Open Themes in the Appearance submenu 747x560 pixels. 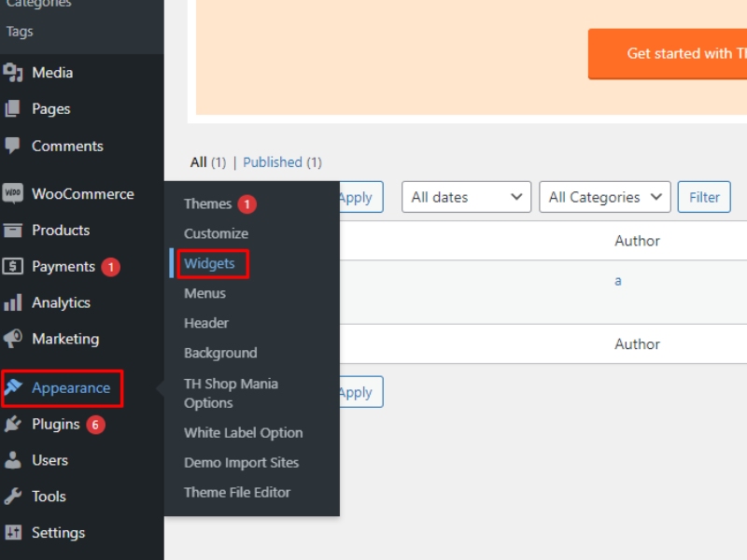(207, 203)
